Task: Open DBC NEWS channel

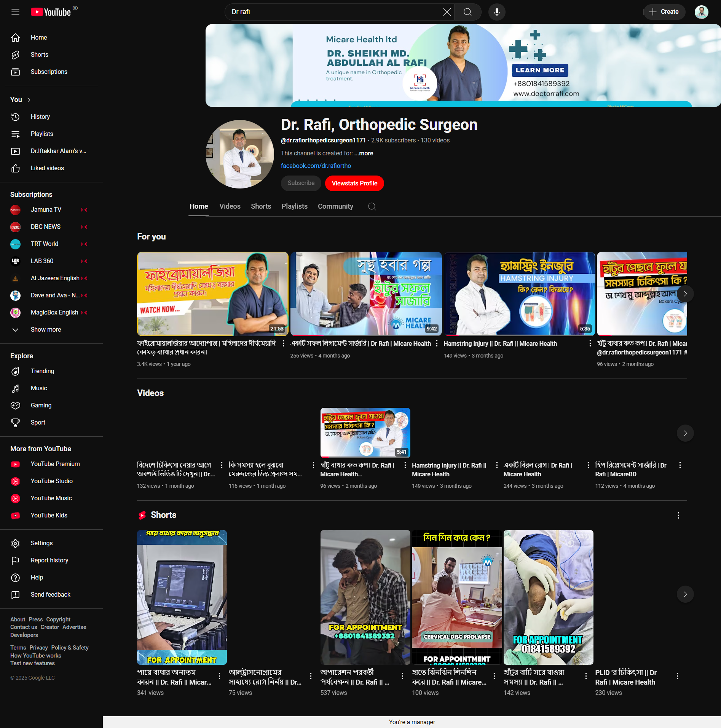Action: 51,227
